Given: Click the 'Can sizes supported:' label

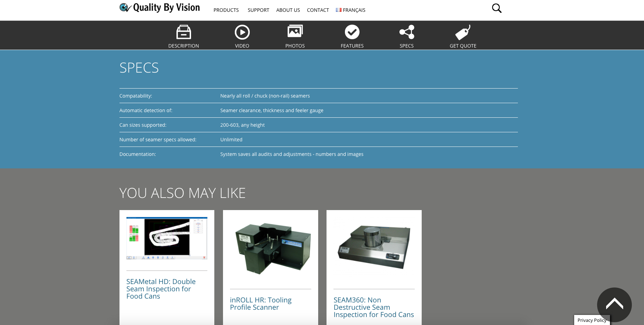Looking at the screenshot, I should [x=143, y=125].
